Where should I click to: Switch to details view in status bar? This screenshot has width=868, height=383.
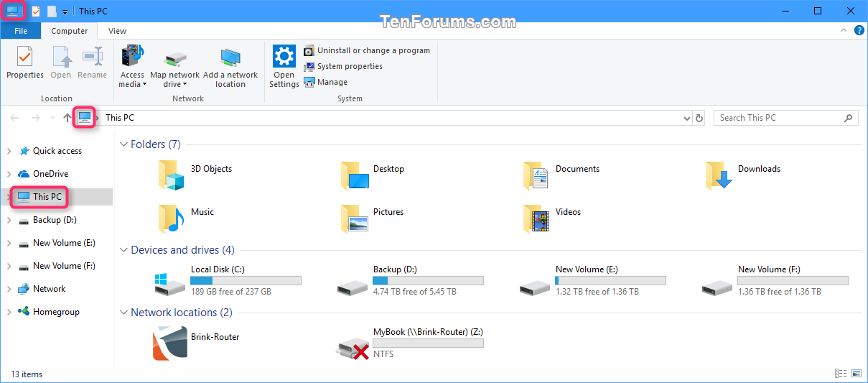(x=841, y=374)
